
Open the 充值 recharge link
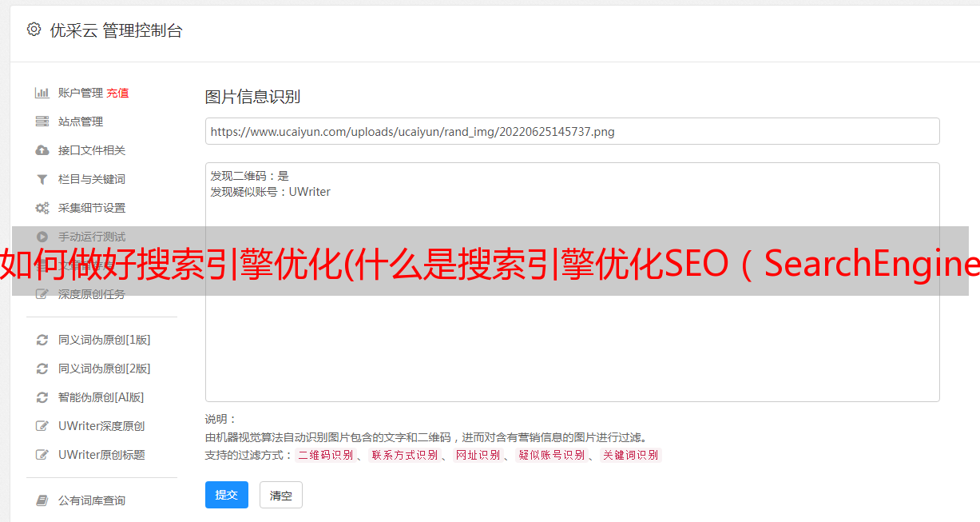(117, 93)
